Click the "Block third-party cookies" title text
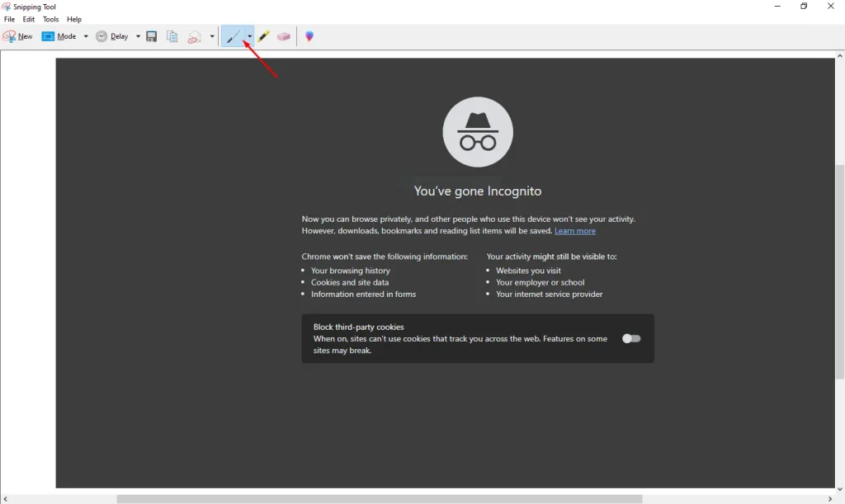 [x=358, y=327]
